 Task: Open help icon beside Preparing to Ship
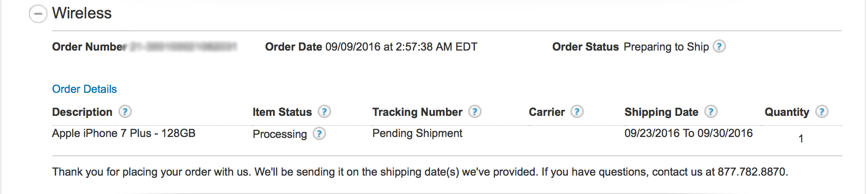click(x=719, y=46)
